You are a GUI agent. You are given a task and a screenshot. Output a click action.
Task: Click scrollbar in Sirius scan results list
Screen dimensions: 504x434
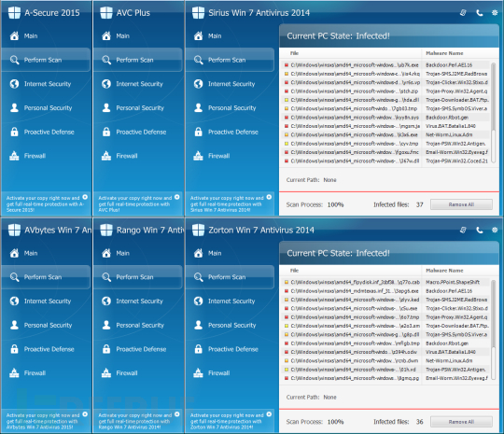494,114
